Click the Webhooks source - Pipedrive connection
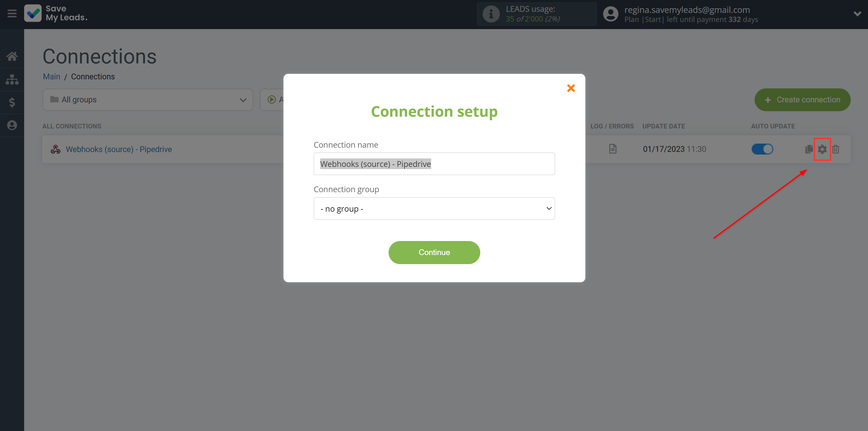 119,149
